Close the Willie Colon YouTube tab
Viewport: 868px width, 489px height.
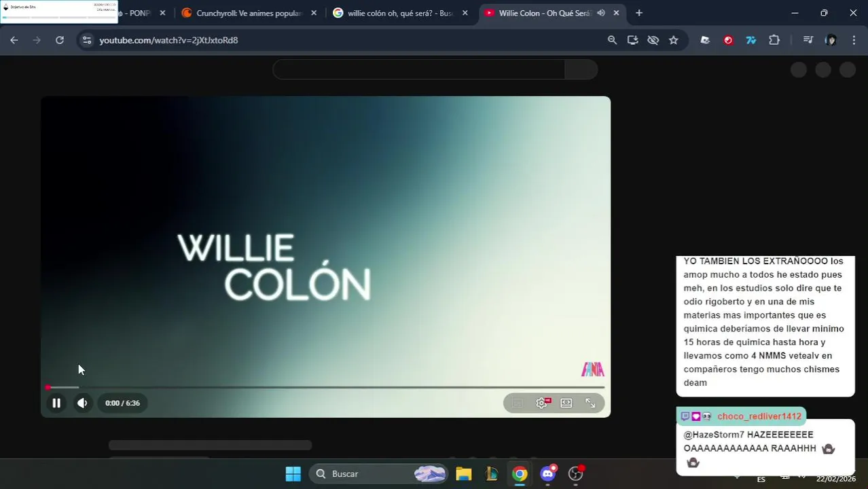(x=616, y=13)
